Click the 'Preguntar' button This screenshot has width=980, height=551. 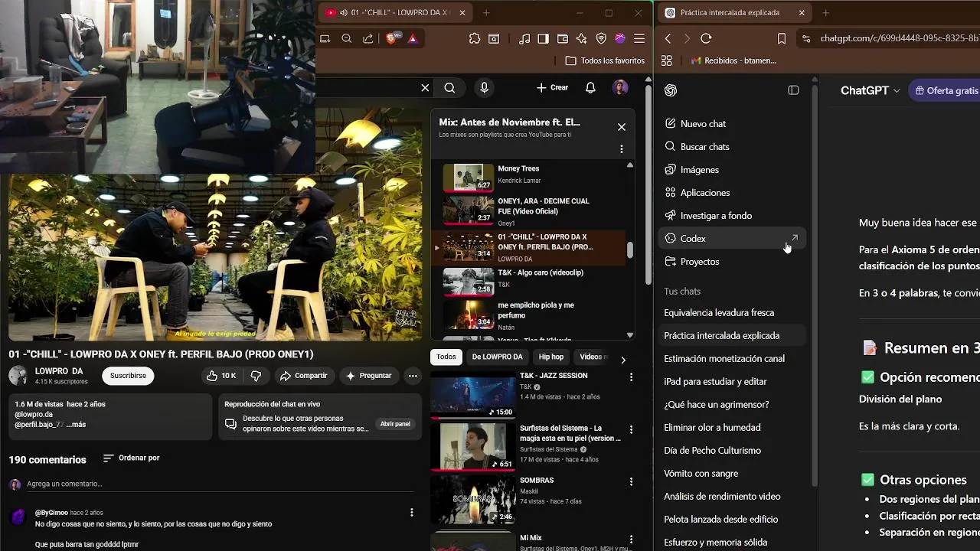coord(369,376)
